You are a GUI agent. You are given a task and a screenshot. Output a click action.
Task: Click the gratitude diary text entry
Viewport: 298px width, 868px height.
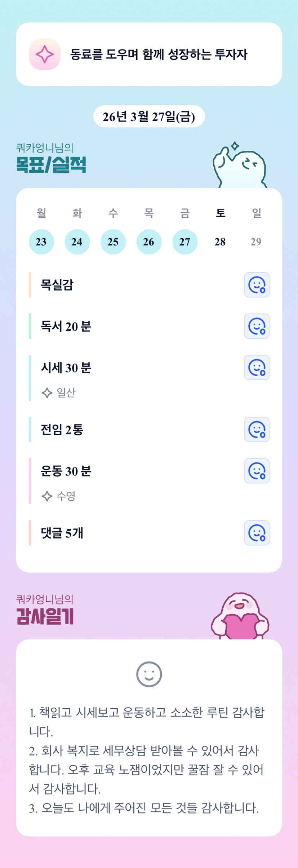(x=147, y=760)
